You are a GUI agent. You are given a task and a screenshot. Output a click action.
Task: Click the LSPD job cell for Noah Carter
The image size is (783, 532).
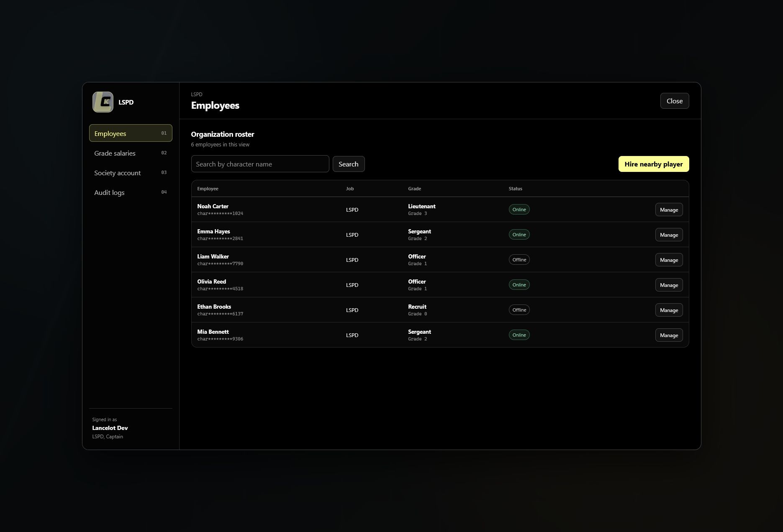tap(352, 210)
